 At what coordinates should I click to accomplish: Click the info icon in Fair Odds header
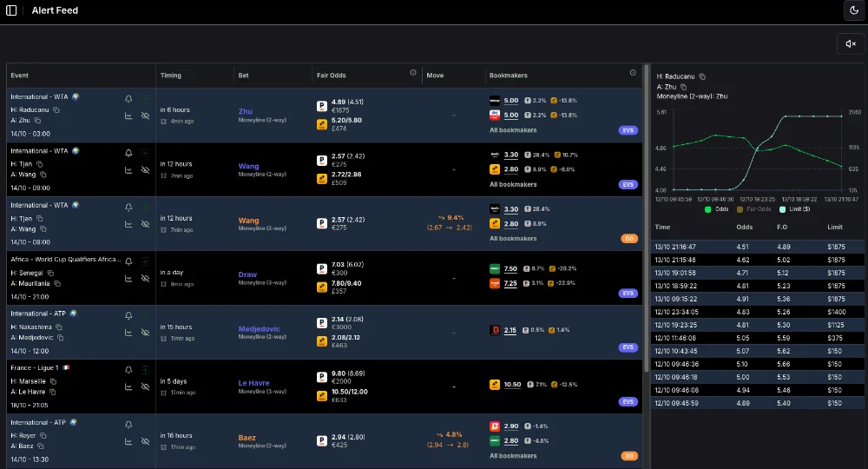click(412, 74)
